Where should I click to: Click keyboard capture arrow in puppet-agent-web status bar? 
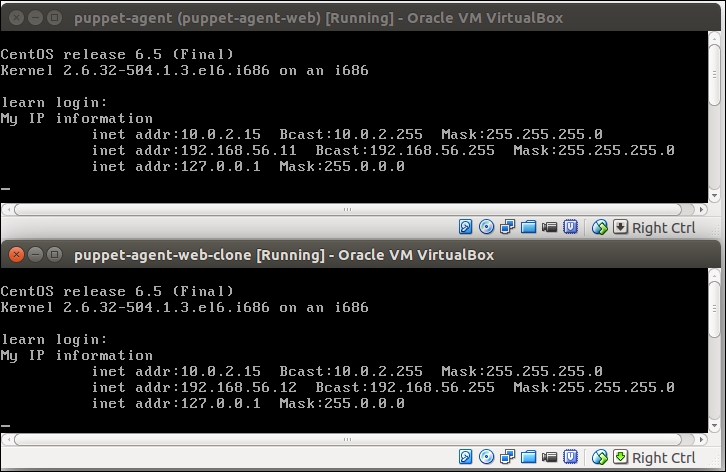click(x=620, y=227)
